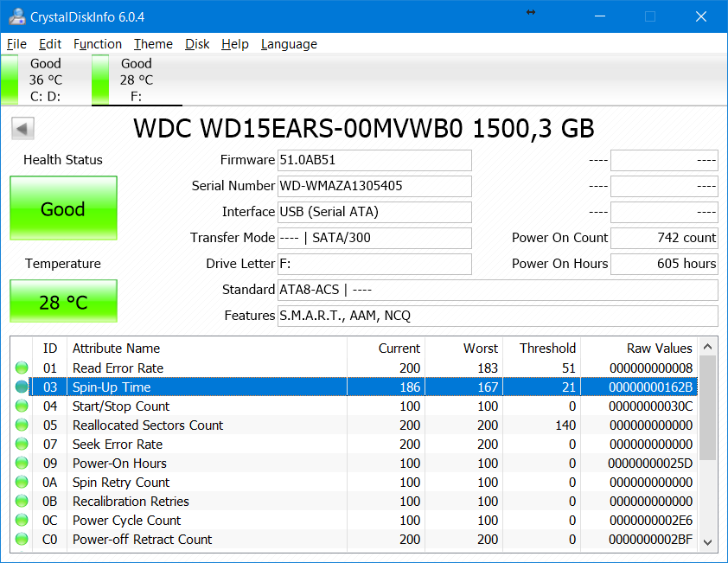Click status orb for Reallocated Sectors Count
The width and height of the screenshot is (728, 563).
(x=22, y=425)
